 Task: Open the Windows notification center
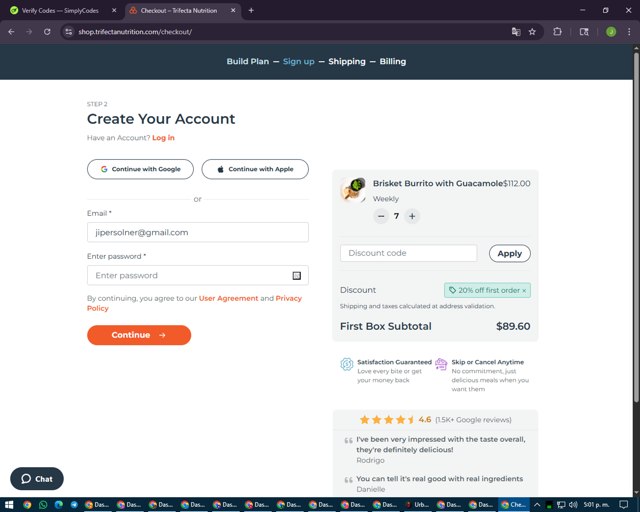point(624,505)
